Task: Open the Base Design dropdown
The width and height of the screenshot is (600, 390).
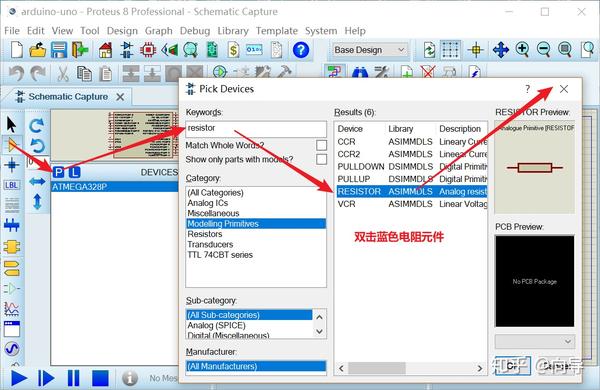Action: [369, 50]
